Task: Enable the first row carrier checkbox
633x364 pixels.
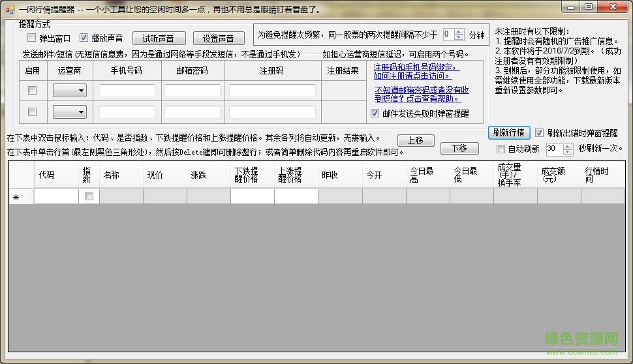Action: [x=33, y=91]
